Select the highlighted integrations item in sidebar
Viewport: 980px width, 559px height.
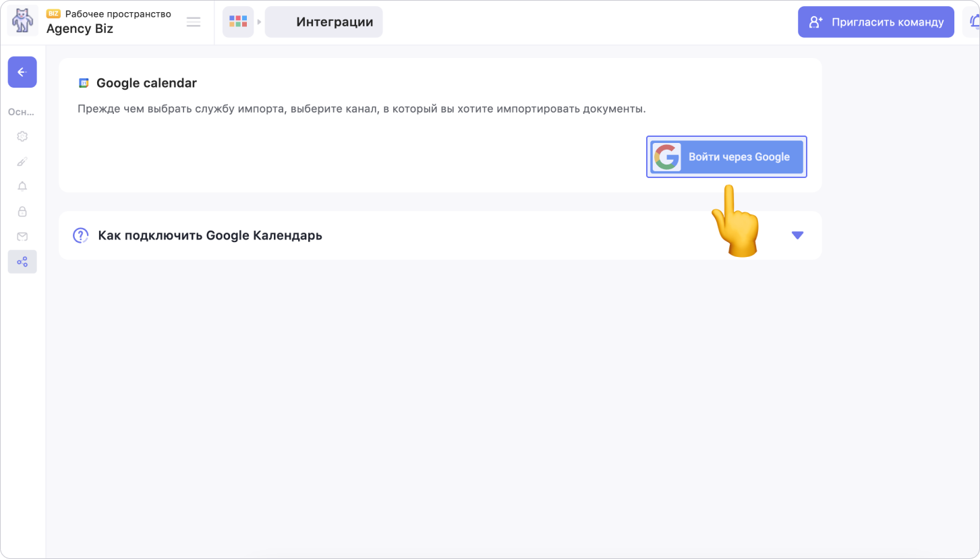tap(22, 262)
